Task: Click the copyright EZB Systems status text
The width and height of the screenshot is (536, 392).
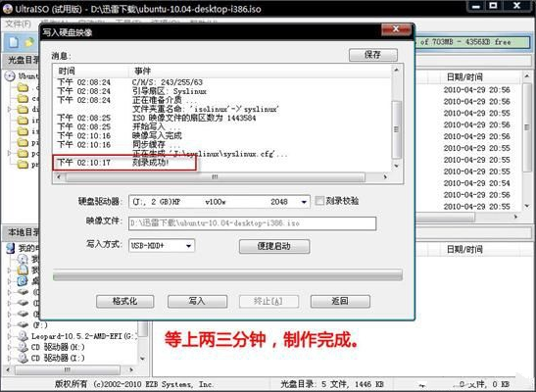Action: click(x=134, y=384)
